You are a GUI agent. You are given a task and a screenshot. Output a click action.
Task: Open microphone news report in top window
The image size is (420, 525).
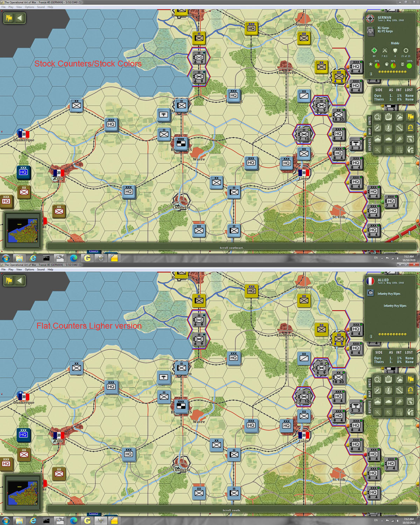388,128
